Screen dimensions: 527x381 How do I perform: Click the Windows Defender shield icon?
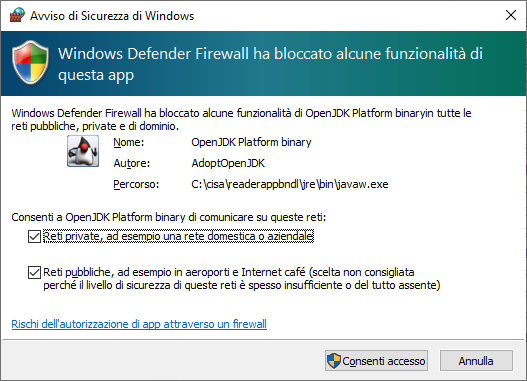(x=30, y=62)
